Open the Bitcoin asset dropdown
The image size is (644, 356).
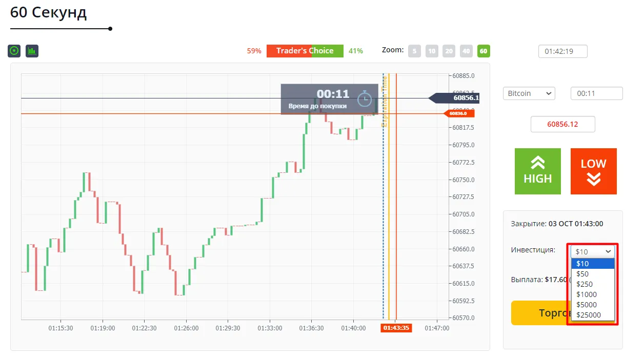(x=529, y=93)
